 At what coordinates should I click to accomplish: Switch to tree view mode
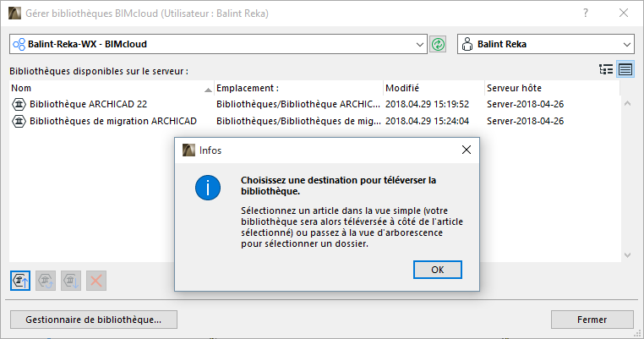coord(606,69)
